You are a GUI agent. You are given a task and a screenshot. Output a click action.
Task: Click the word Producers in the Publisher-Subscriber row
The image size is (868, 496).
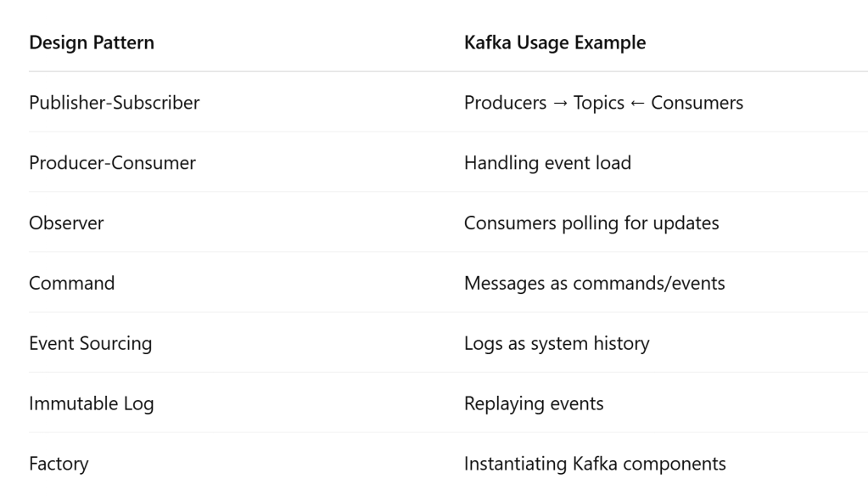[x=505, y=103]
